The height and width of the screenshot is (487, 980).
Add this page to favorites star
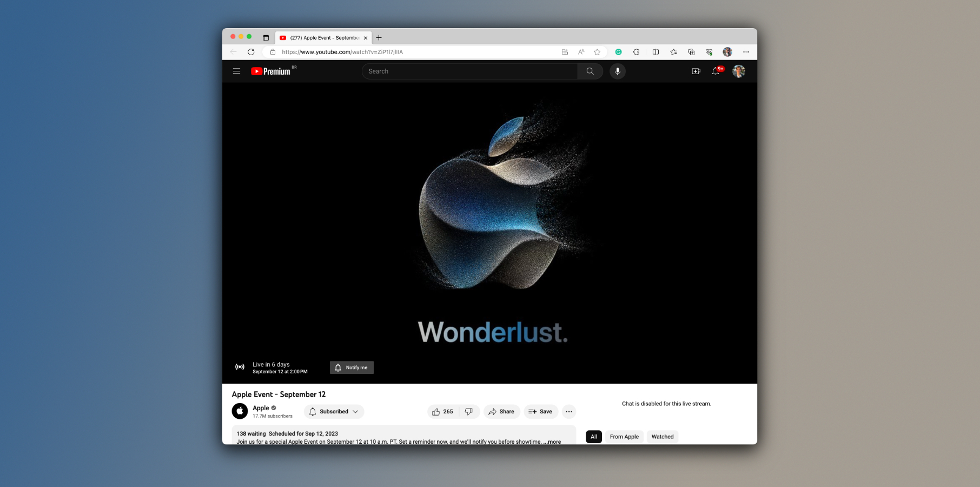[597, 52]
